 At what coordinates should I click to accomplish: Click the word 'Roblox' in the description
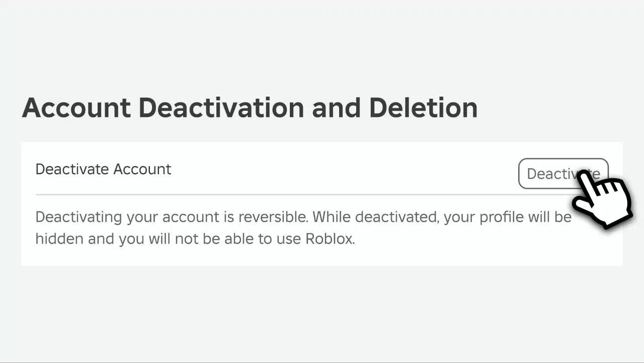click(330, 239)
